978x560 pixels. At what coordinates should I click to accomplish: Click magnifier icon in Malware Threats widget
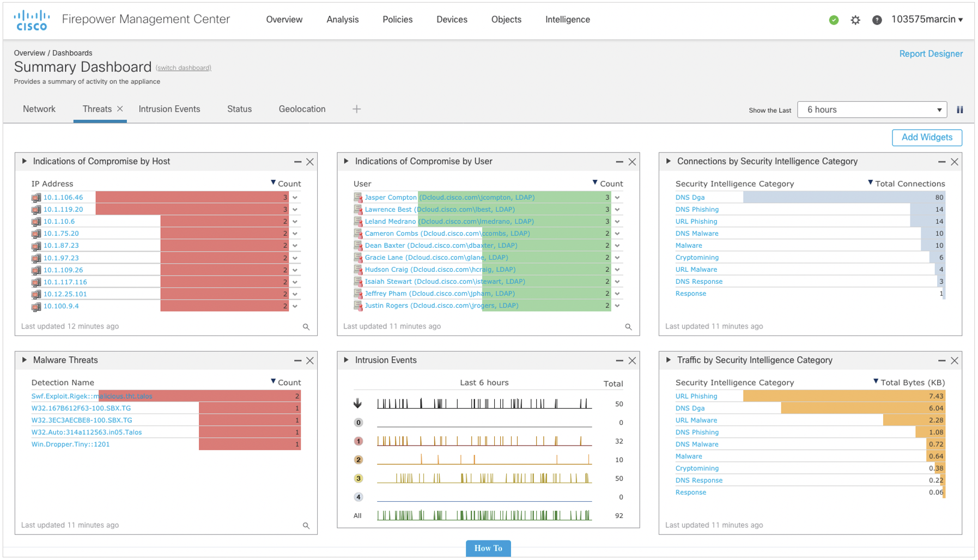[x=306, y=526]
